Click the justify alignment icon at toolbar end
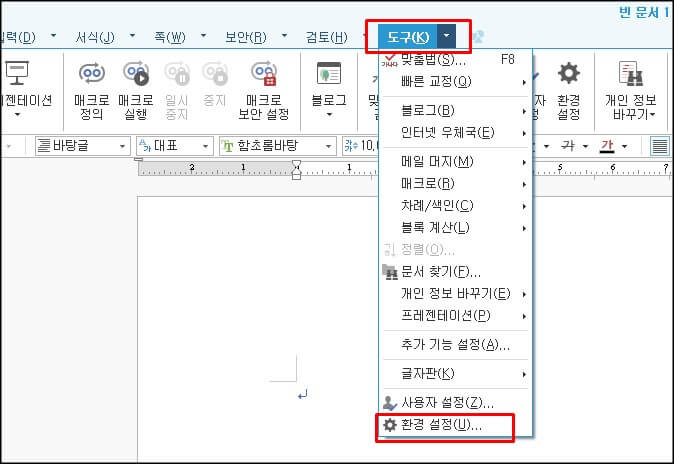This screenshot has height=464, width=674. tap(660, 146)
